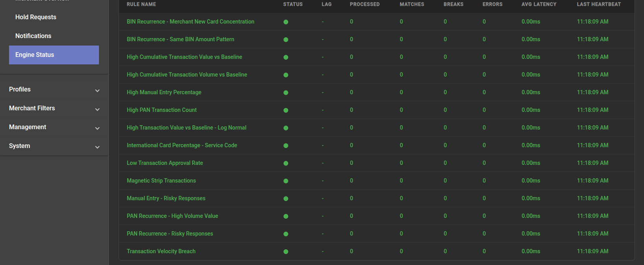Open High Manual Entry Percentage rule

click(164, 92)
